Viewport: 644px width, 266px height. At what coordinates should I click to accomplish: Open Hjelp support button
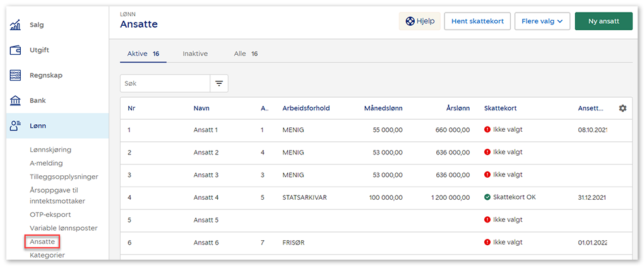420,21
